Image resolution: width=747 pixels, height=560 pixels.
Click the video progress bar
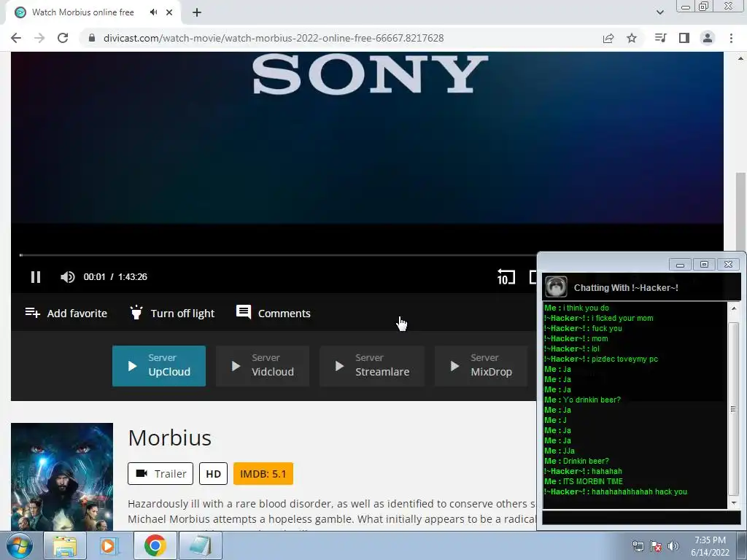click(x=278, y=255)
